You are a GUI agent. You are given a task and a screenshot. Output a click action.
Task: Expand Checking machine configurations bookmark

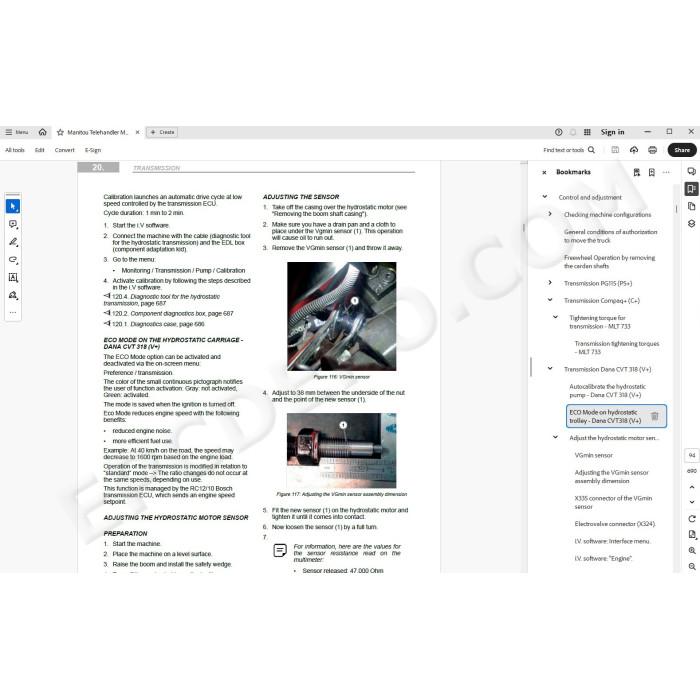(x=550, y=214)
